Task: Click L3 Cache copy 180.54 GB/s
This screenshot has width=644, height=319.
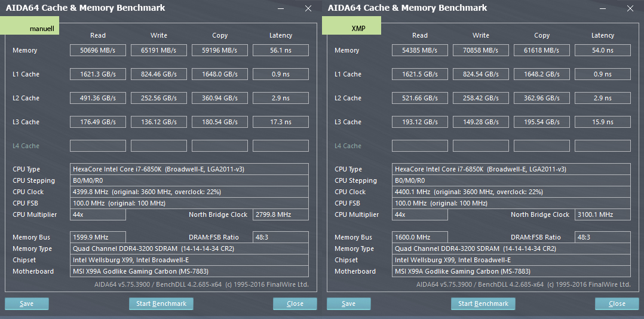Action: click(x=220, y=122)
